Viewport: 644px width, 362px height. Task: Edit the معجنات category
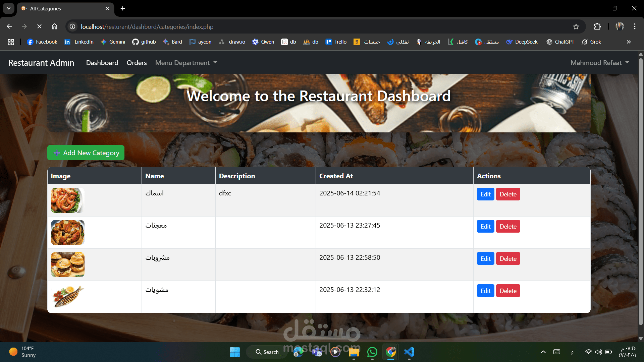485,227
